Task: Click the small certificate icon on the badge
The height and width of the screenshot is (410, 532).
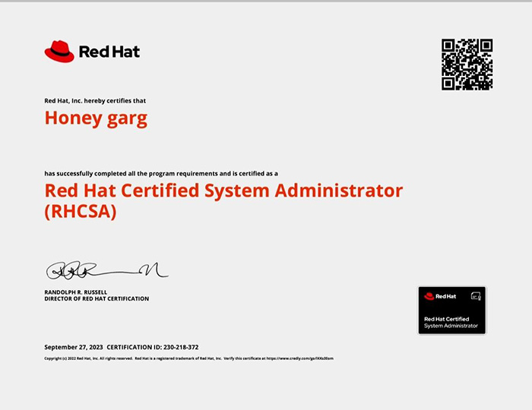Action: pos(476,295)
